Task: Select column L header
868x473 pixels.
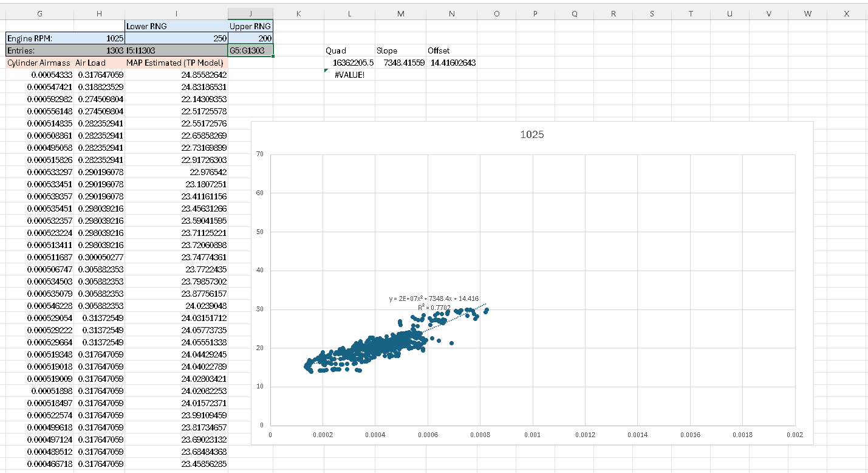Action: [349, 13]
